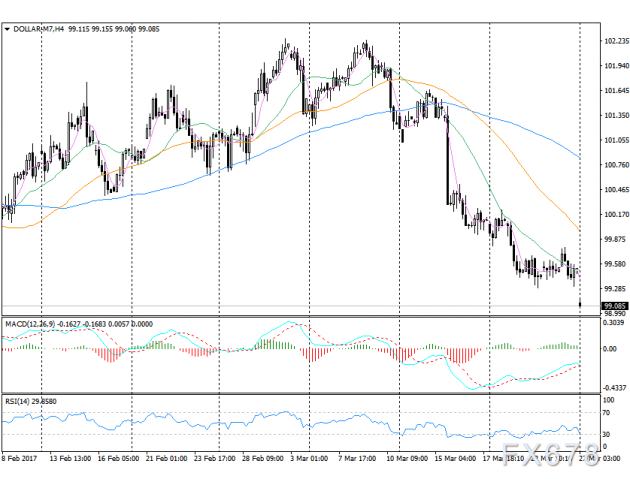630x490 pixels.
Task: Click the RSI value 29.8580 readout
Action: click(x=44, y=401)
